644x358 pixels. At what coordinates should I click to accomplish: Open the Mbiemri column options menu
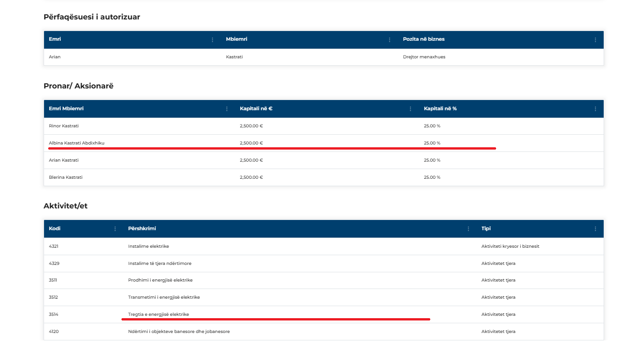click(x=389, y=40)
